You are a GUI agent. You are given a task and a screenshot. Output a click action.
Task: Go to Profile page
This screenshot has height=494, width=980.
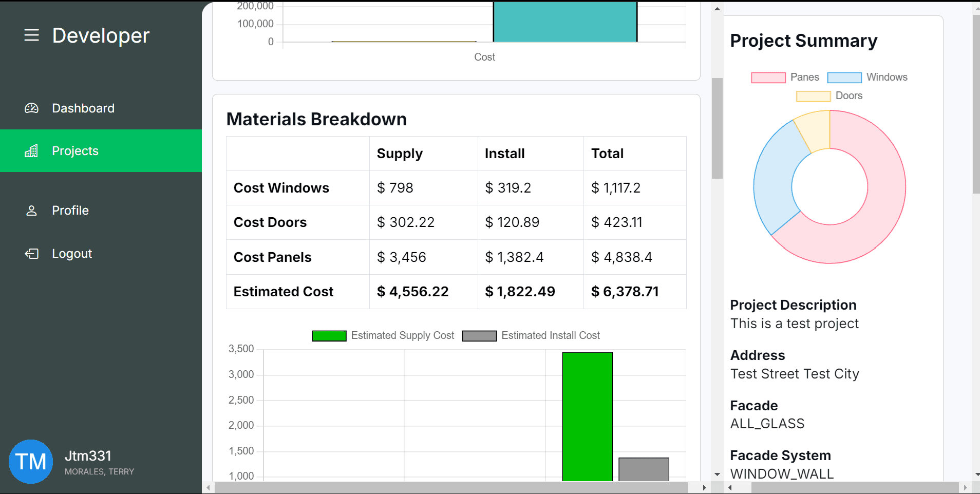(x=70, y=211)
